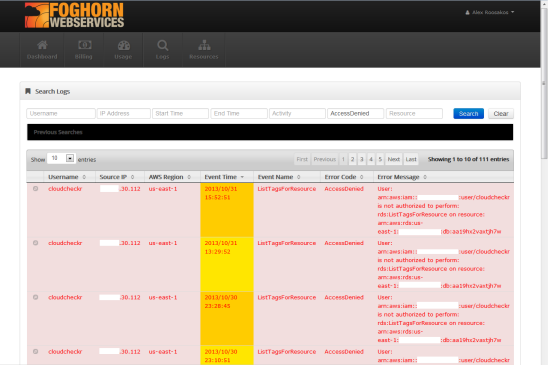Expand the Previous Searches bar
550x365 pixels.
click(270, 132)
